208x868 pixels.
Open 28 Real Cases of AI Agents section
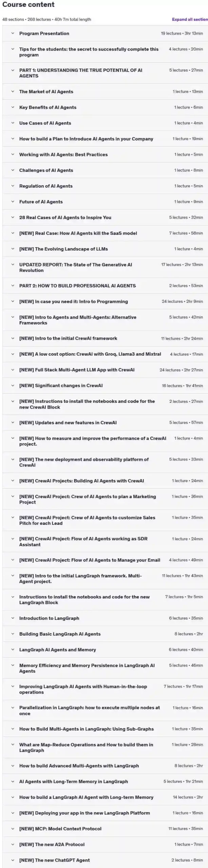point(105,218)
